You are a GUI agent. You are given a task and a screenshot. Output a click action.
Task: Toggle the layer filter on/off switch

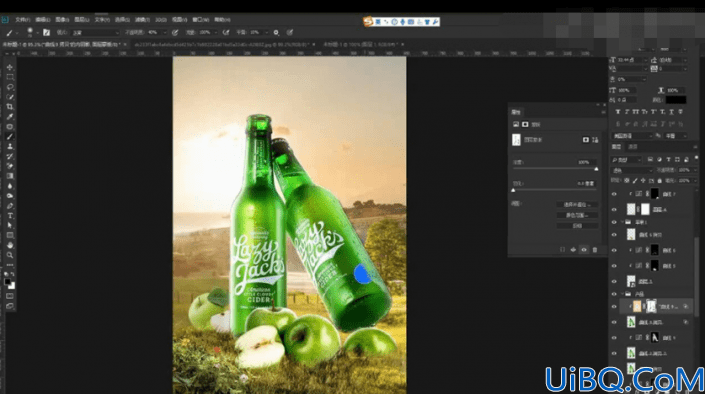(696, 158)
